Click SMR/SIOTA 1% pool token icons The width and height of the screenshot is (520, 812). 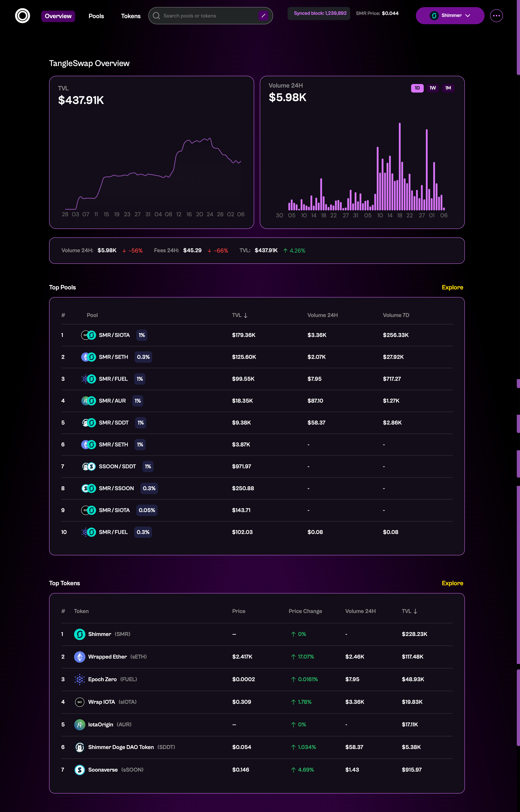coord(89,335)
